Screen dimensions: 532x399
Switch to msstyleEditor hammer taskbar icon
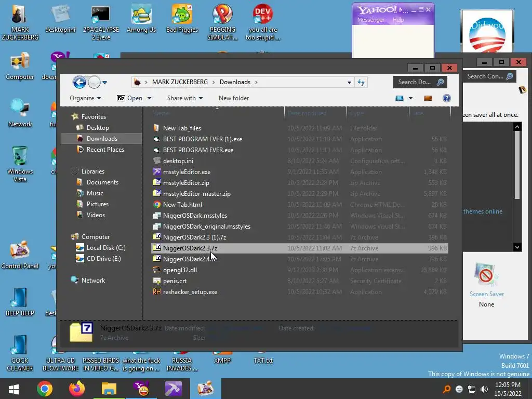pyautogui.click(x=174, y=389)
